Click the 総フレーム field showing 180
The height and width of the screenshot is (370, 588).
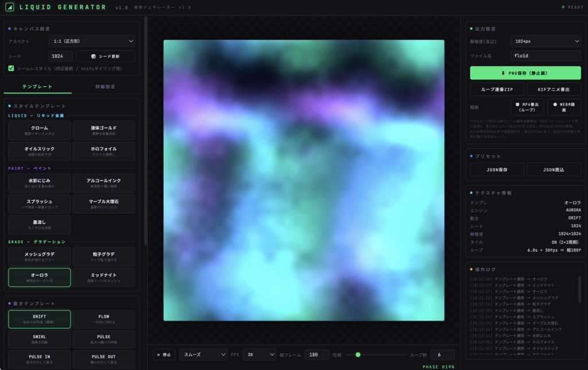pos(317,354)
